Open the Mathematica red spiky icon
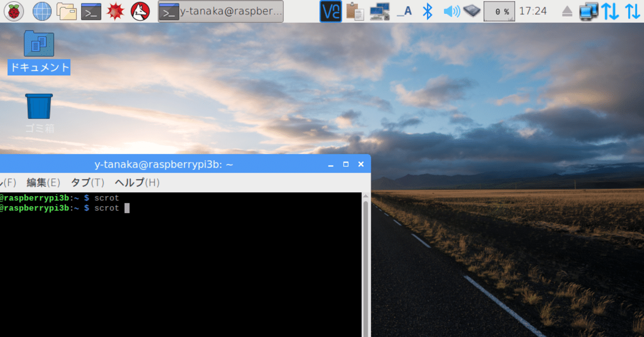The height and width of the screenshot is (337, 644). tap(116, 11)
